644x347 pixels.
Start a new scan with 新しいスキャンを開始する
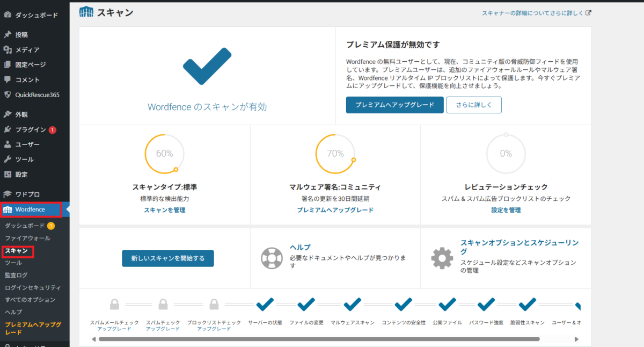point(167,258)
